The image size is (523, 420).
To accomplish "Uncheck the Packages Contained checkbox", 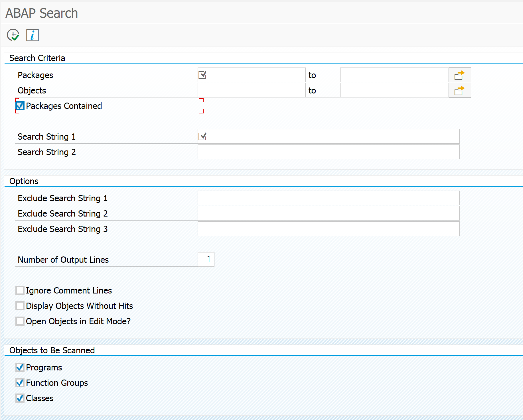I will (x=19, y=106).
